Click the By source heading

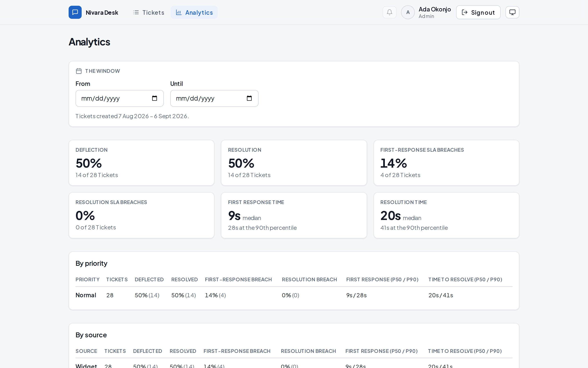coord(91,335)
